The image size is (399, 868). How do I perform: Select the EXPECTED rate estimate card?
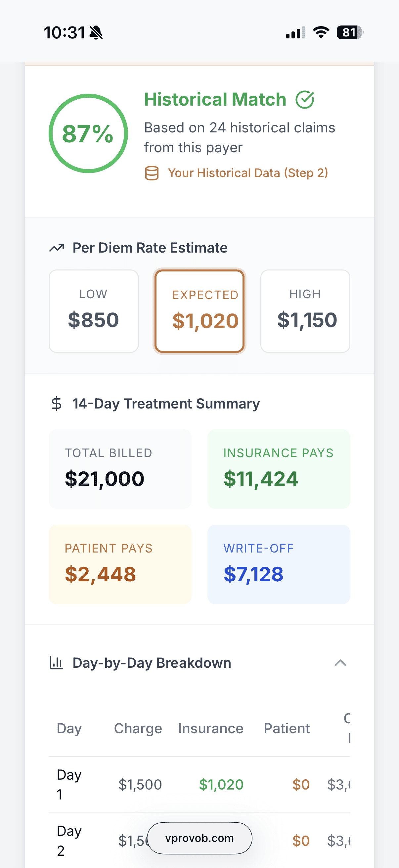(x=199, y=310)
